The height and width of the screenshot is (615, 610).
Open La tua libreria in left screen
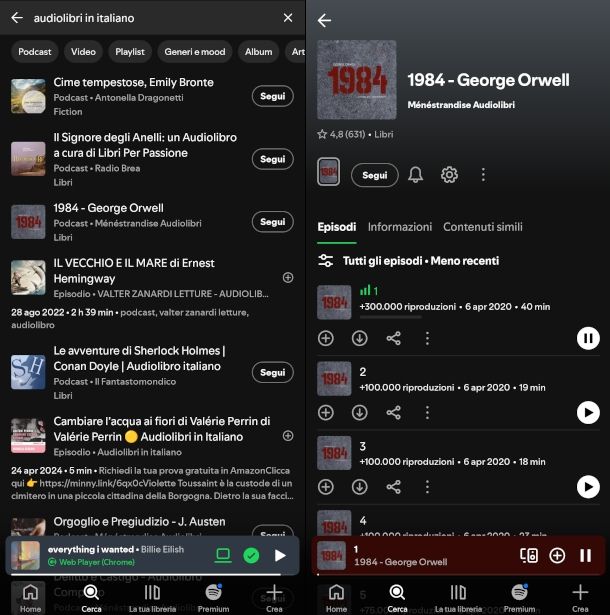click(x=152, y=598)
